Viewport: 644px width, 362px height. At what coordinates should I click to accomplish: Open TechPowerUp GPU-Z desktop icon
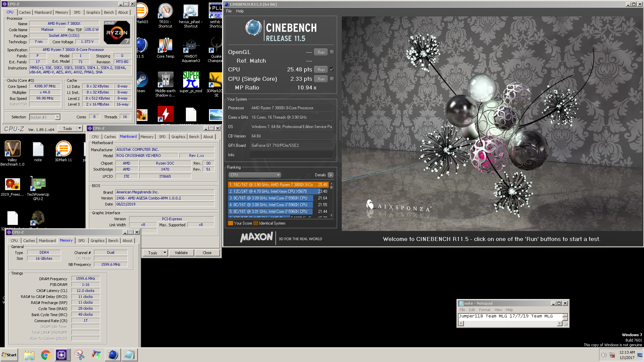click(38, 188)
